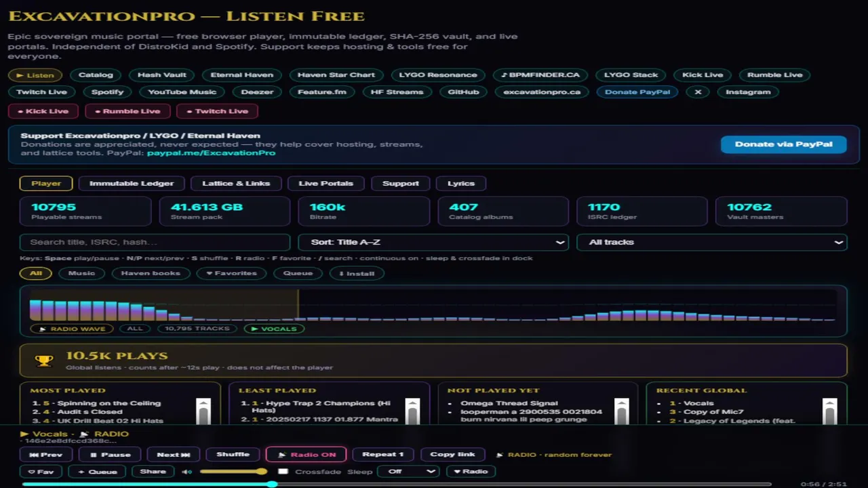This screenshot has height=488, width=868.
Task: Click the Listen nav pill
Action: (35, 75)
